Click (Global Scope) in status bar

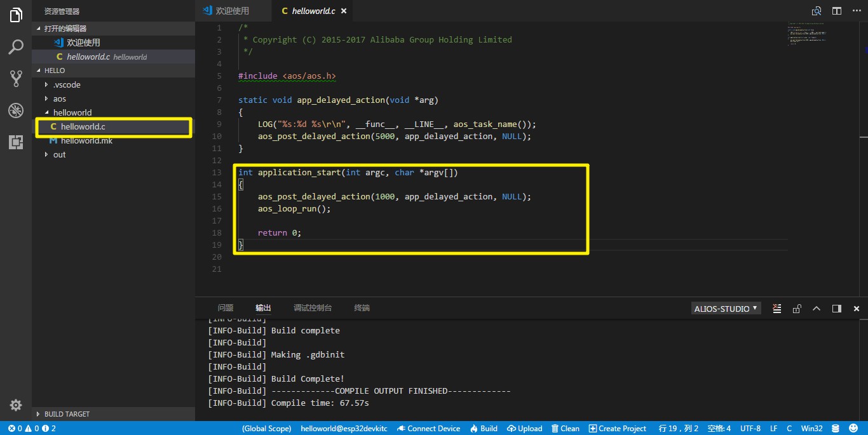(266, 429)
